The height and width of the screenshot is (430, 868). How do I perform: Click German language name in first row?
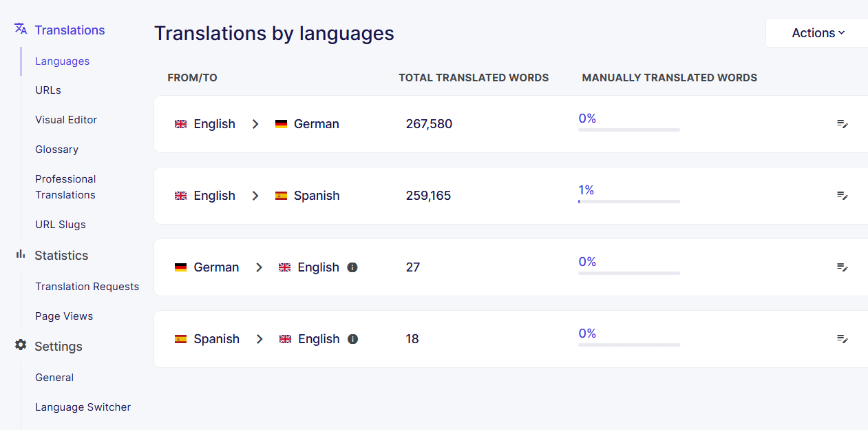coord(317,124)
